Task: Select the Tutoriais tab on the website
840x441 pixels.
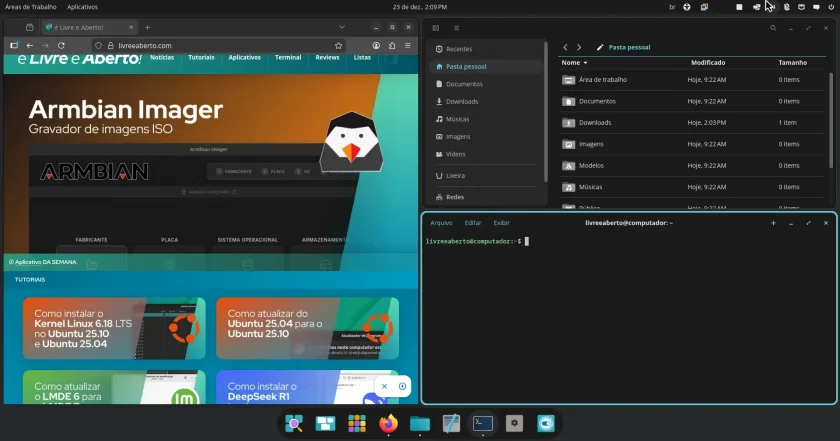Action: point(201,57)
